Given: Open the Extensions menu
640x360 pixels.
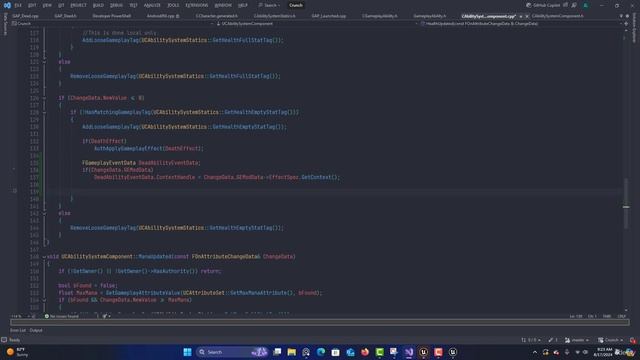Looking at the screenshot, I should (x=197, y=5).
